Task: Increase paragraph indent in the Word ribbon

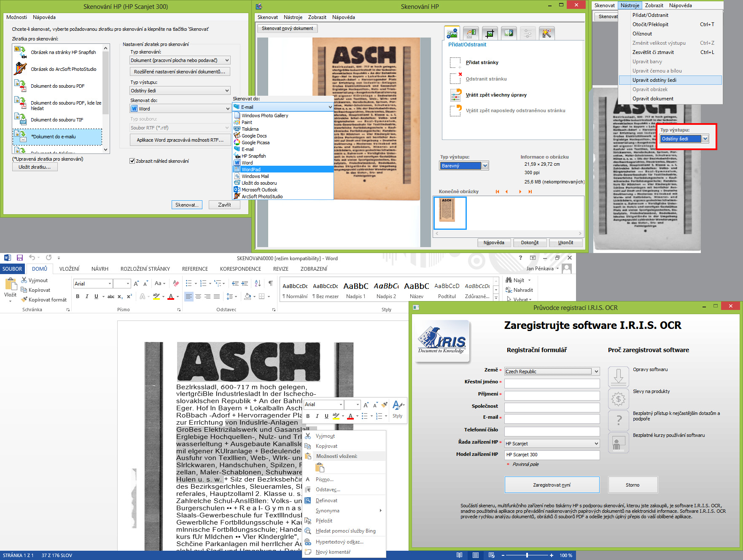Action: click(245, 283)
